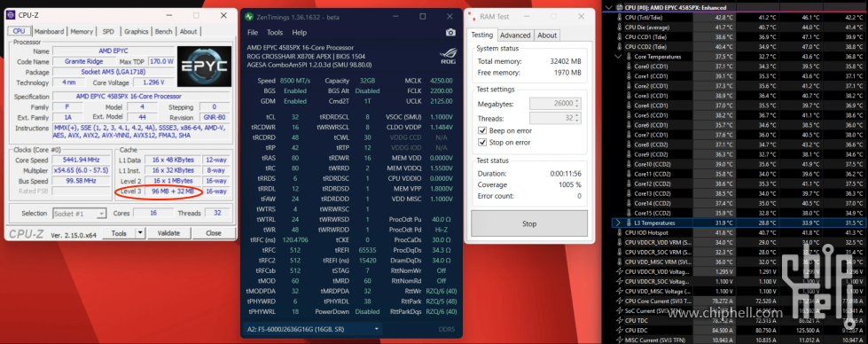Viewport: 868px width, 344px height.
Task: Click lightning icon beside CPU EDC
Action: (620, 330)
